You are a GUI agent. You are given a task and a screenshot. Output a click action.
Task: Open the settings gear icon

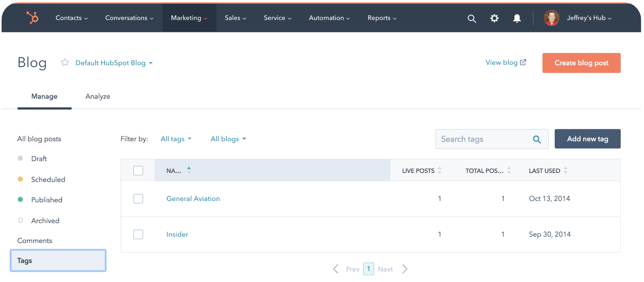point(494,18)
